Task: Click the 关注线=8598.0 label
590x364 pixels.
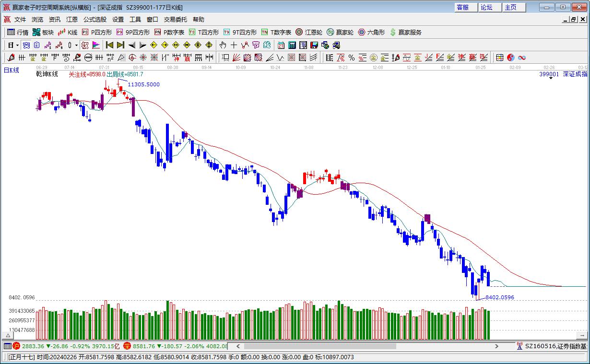Action: pos(87,74)
